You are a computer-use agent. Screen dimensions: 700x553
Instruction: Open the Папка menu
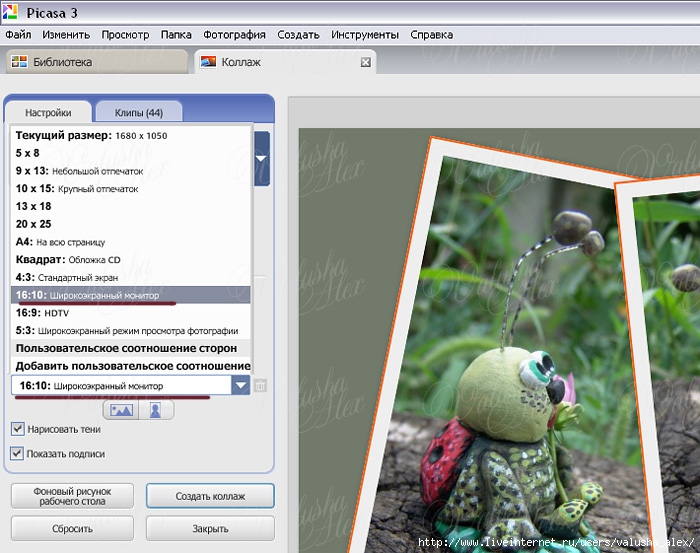point(176,35)
